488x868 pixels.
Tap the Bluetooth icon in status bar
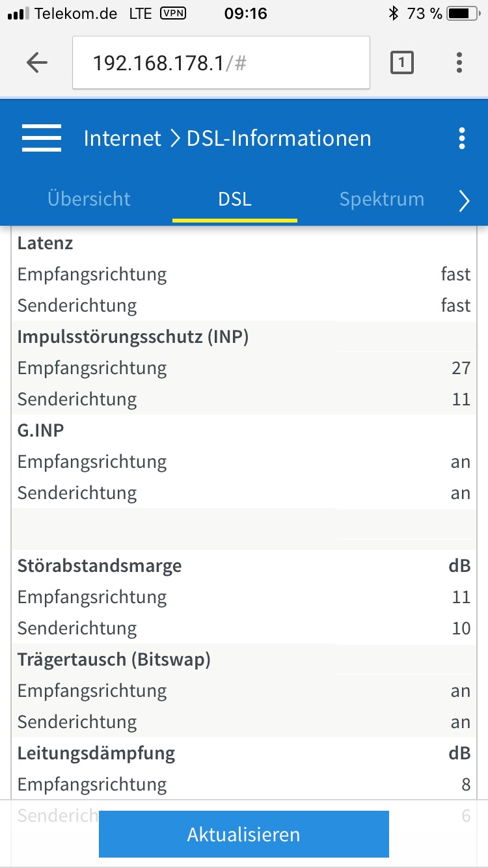393,13
